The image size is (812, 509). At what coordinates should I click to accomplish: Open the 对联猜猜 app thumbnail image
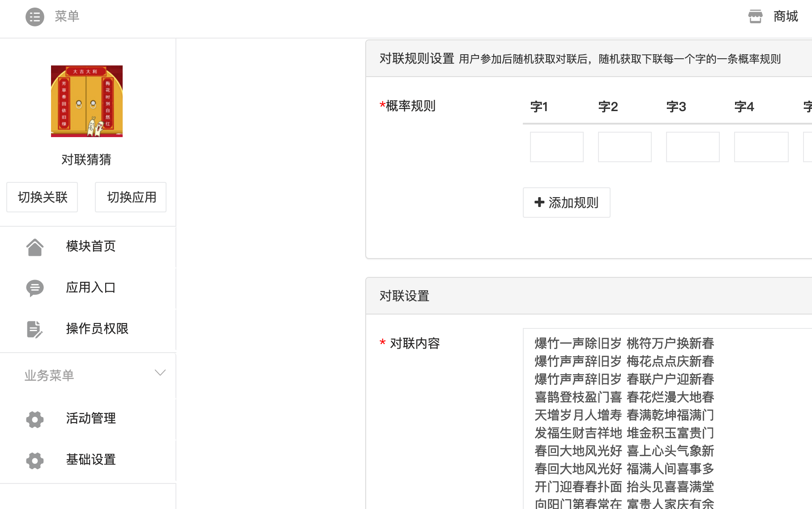tap(86, 101)
